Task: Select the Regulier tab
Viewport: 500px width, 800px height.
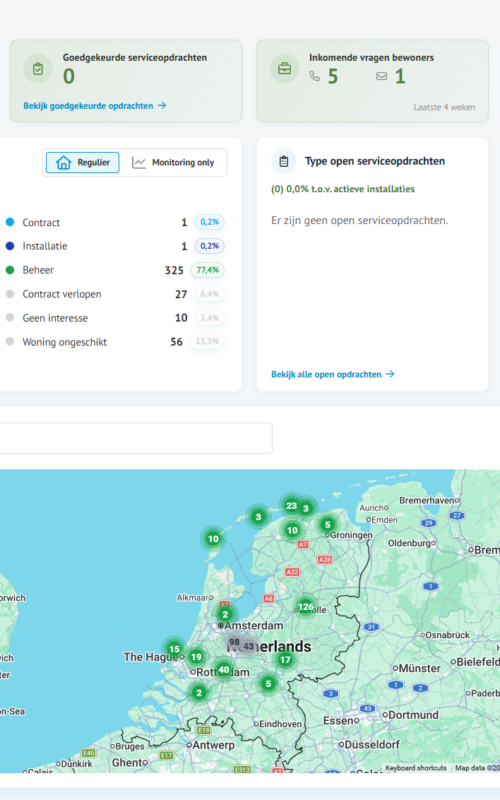Action: pos(83,163)
